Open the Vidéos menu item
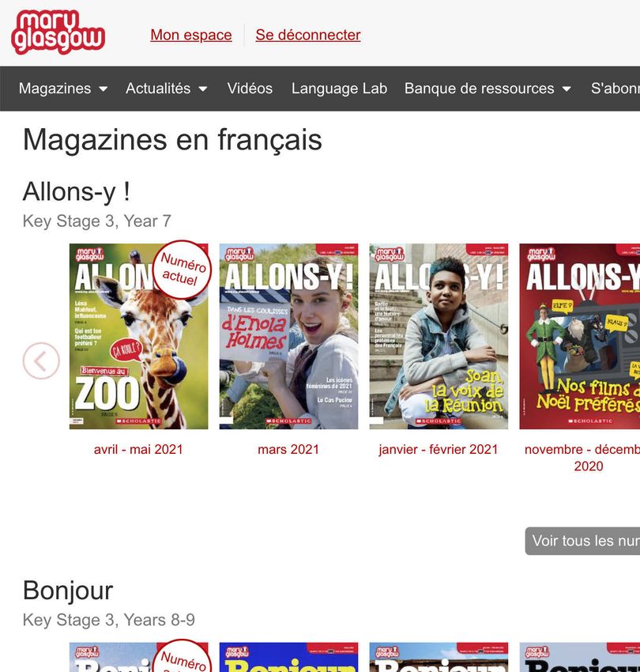The width and height of the screenshot is (640, 672). click(x=250, y=89)
